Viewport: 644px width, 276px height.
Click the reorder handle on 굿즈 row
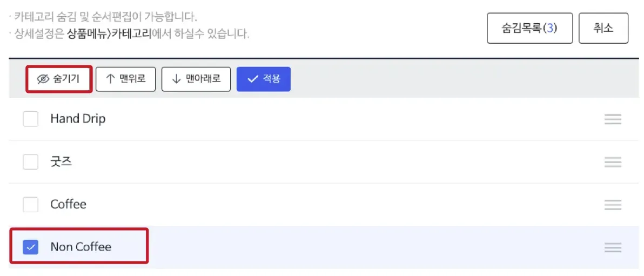tap(613, 161)
